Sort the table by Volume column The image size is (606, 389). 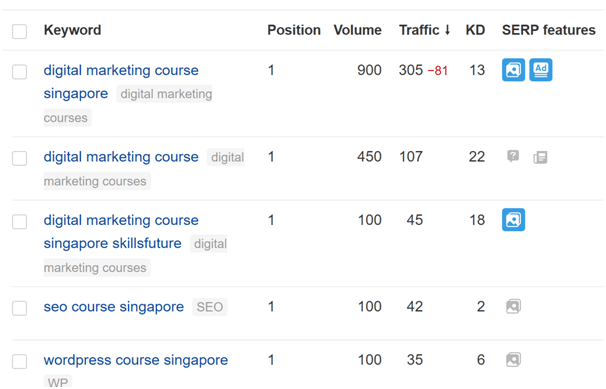coord(357,30)
